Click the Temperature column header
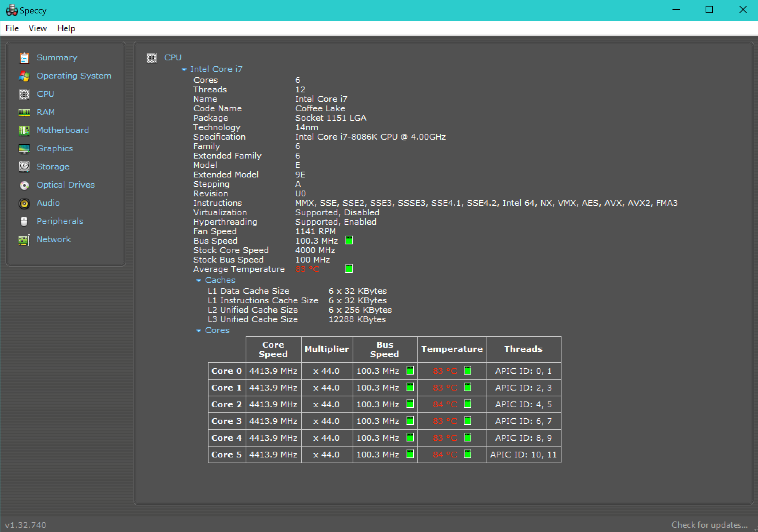The image size is (758, 532). [452, 349]
